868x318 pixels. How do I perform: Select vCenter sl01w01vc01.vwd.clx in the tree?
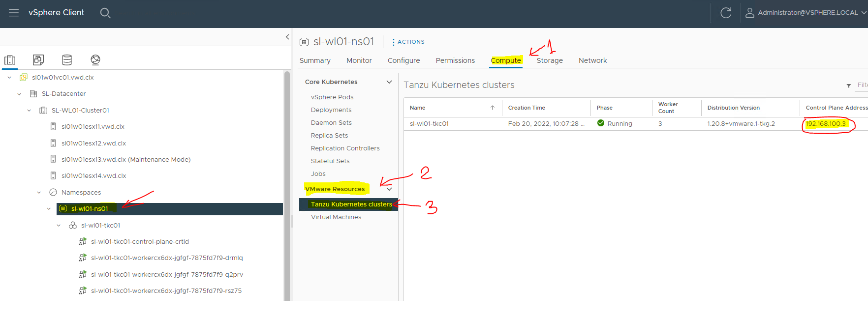[62, 78]
